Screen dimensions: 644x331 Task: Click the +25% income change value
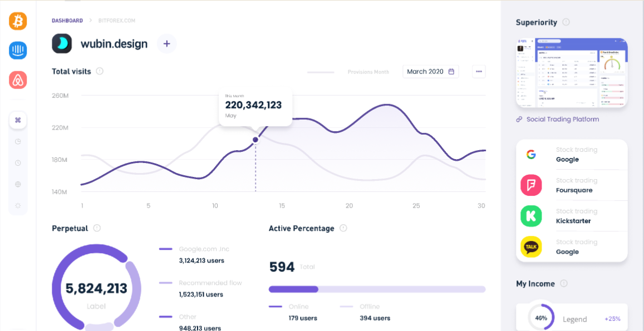612,319
